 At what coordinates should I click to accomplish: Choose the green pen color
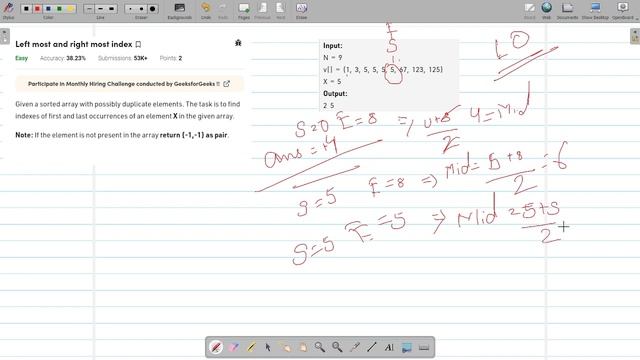(60, 9)
